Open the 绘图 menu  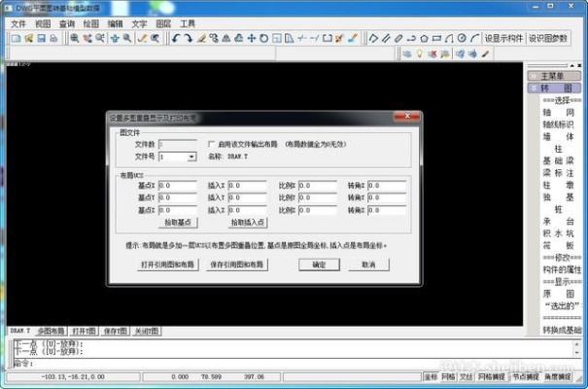[x=90, y=24]
